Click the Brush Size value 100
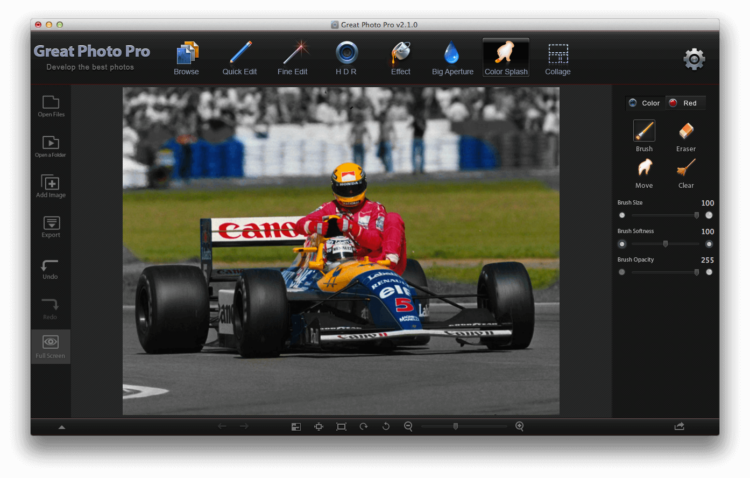The image size is (750, 478). [707, 203]
